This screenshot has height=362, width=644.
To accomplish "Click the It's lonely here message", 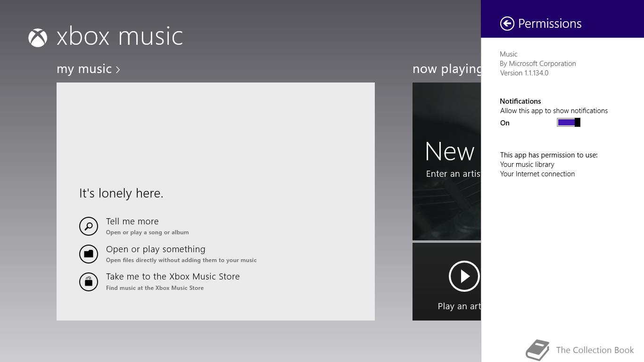I will click(x=121, y=193).
